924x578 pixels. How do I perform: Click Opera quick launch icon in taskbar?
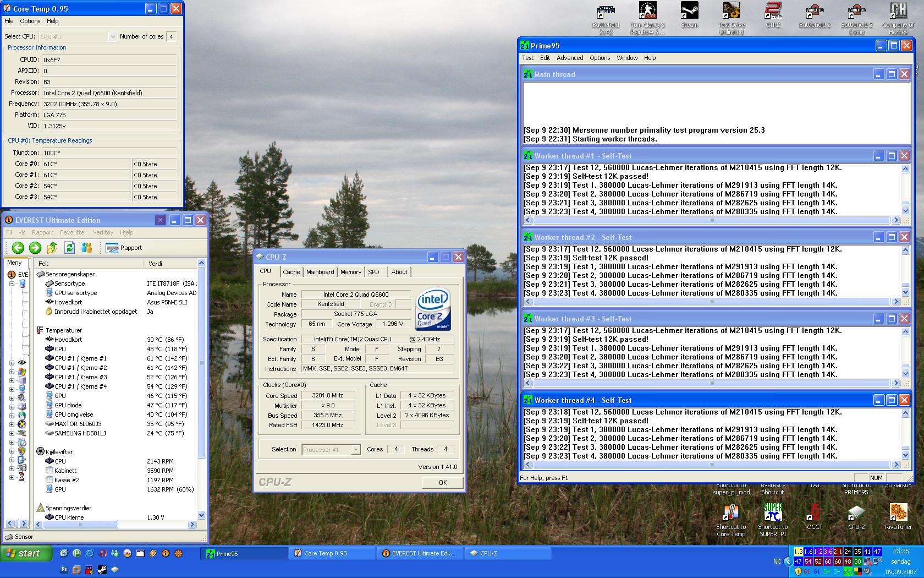(102, 553)
